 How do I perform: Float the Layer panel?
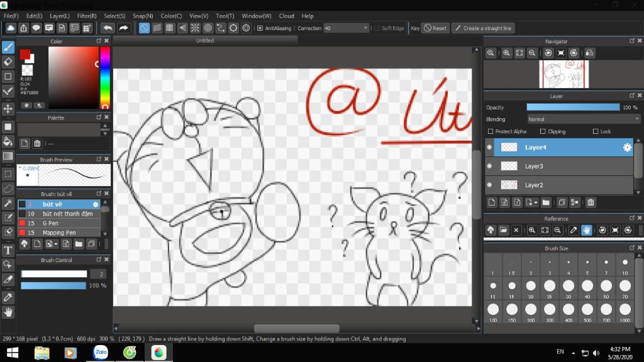631,96
